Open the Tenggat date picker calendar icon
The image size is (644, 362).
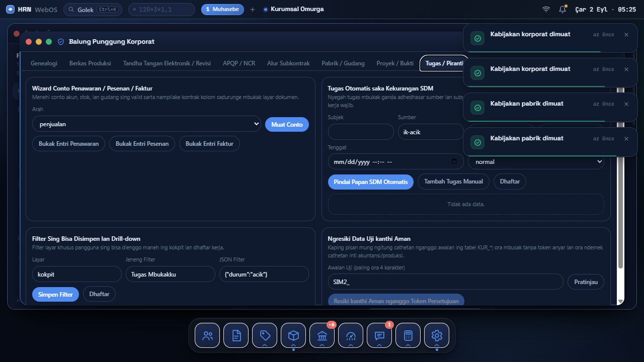[455, 161]
